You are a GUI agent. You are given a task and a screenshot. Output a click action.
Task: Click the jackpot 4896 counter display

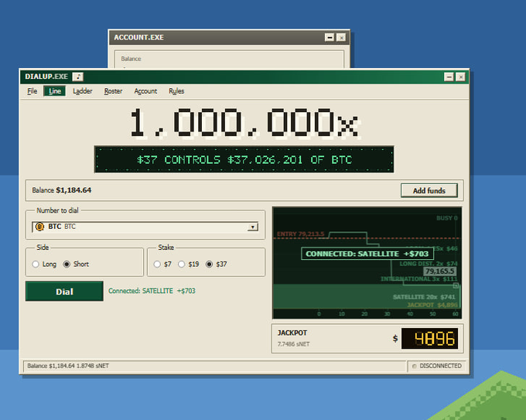point(430,339)
